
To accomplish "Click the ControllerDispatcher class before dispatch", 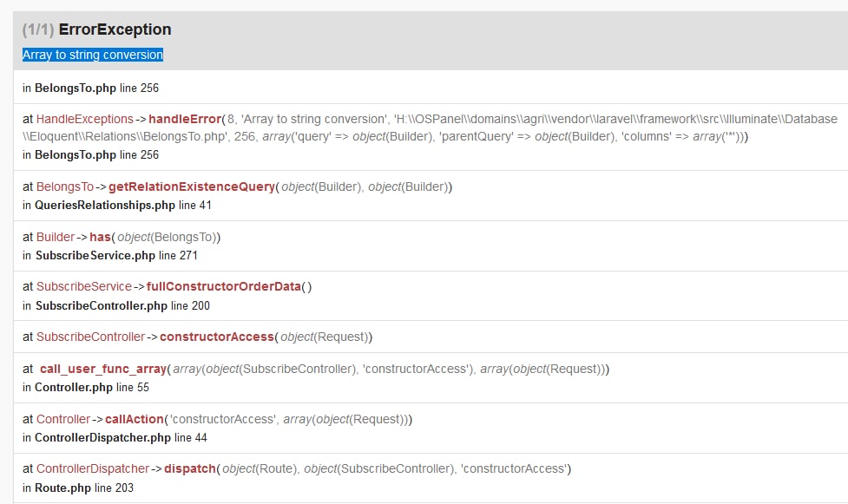I will 93,468.
